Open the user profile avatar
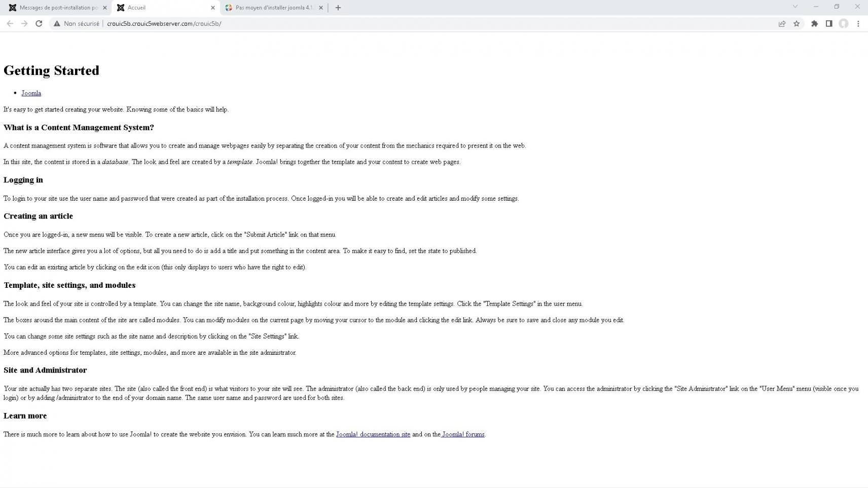This screenshot has height=488, width=868. pyautogui.click(x=843, y=23)
